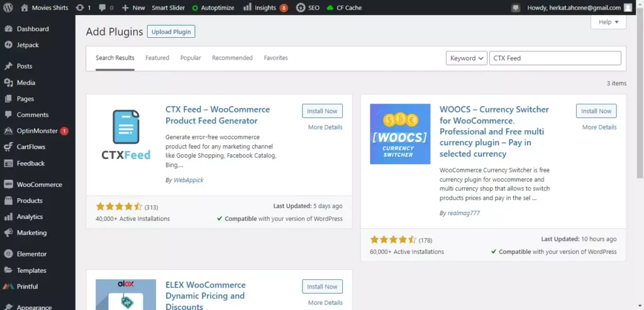644x310 pixels.
Task: Click the plugin search input field
Action: tap(555, 58)
